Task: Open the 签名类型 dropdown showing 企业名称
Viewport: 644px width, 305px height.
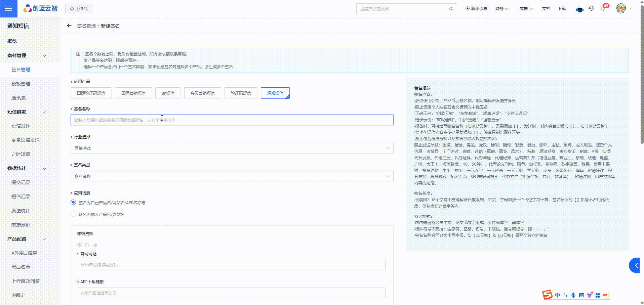Action: pyautogui.click(x=232, y=176)
